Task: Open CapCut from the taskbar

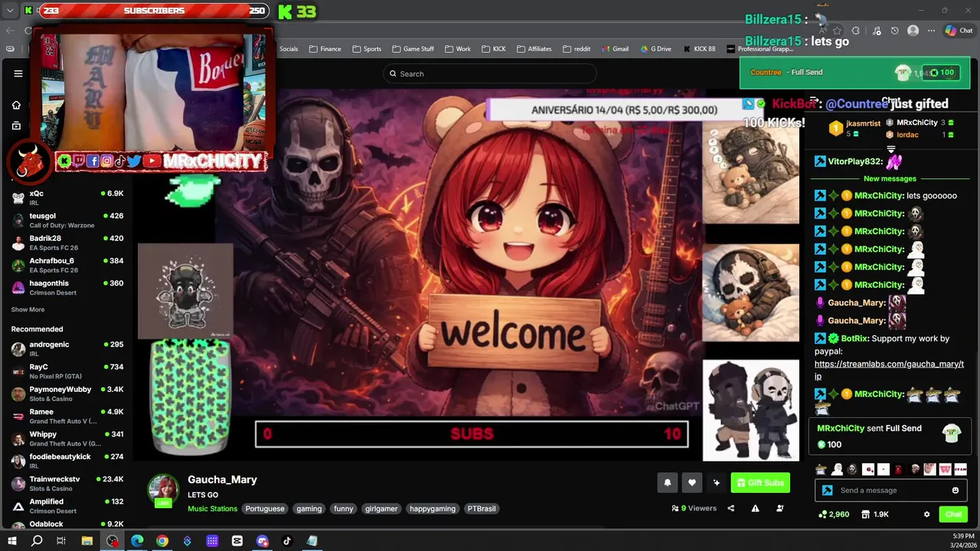Action: tap(237, 541)
